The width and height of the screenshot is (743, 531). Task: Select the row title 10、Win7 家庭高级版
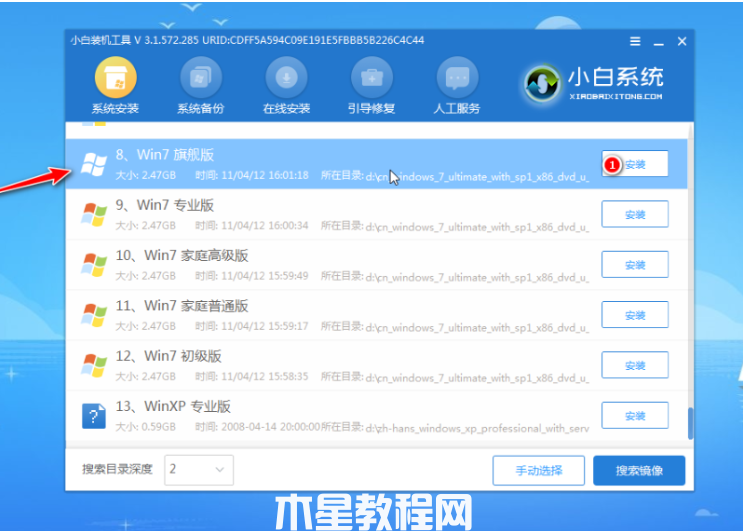click(x=182, y=255)
